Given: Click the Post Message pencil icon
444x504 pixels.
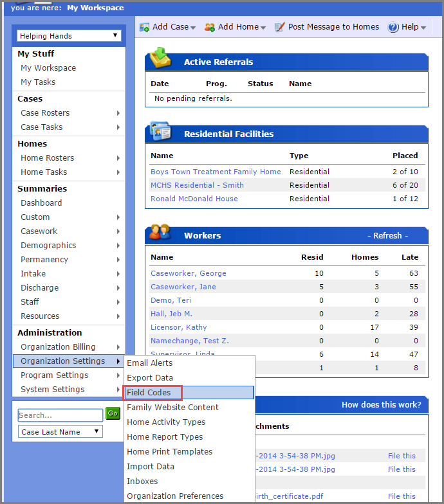Looking at the screenshot, I should [x=279, y=27].
